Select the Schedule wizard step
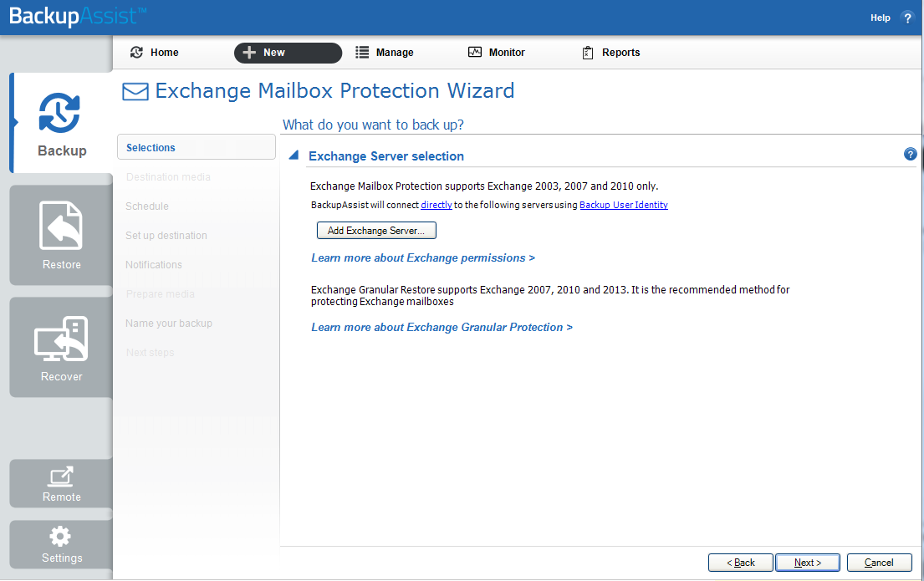Image resolution: width=924 pixels, height=581 pixels. (146, 206)
